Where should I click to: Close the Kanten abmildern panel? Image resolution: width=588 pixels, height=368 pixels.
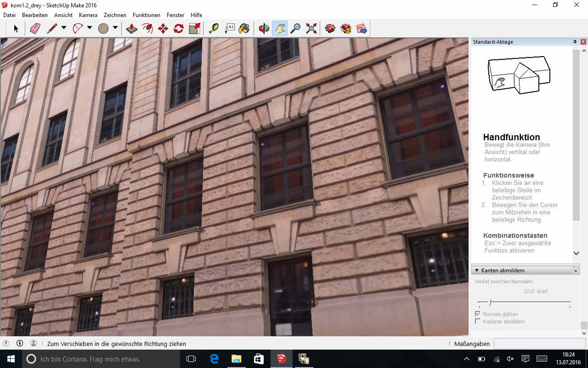(x=576, y=270)
